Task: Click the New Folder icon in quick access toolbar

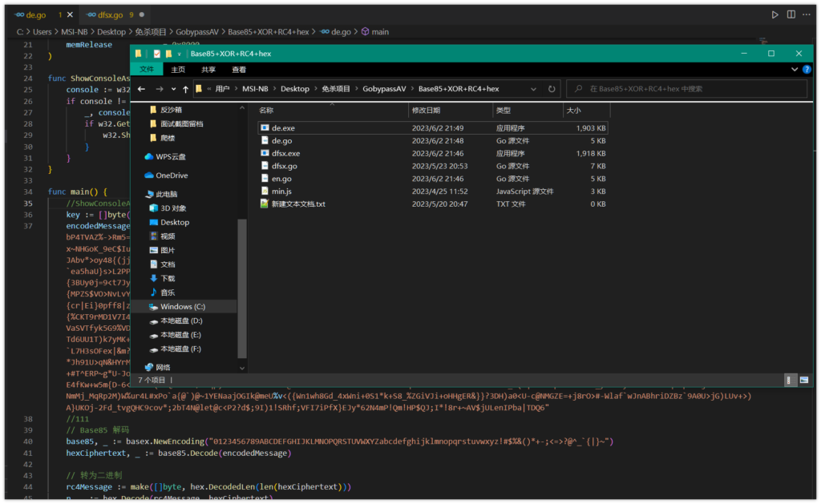Action: tap(168, 54)
